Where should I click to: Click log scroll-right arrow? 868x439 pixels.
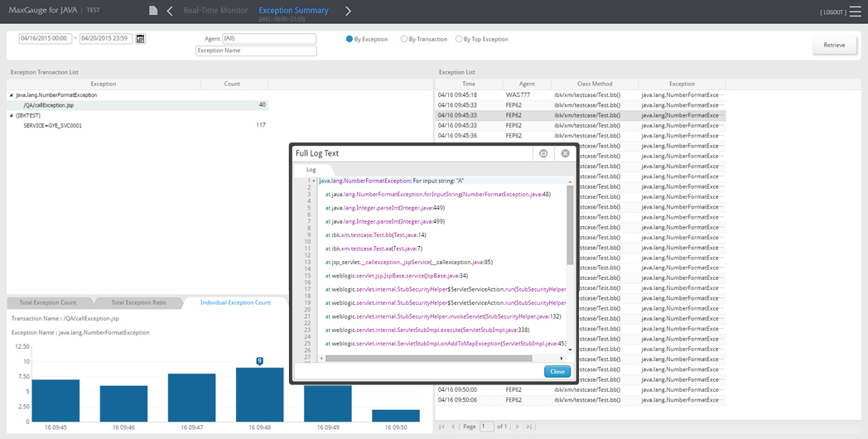point(563,359)
